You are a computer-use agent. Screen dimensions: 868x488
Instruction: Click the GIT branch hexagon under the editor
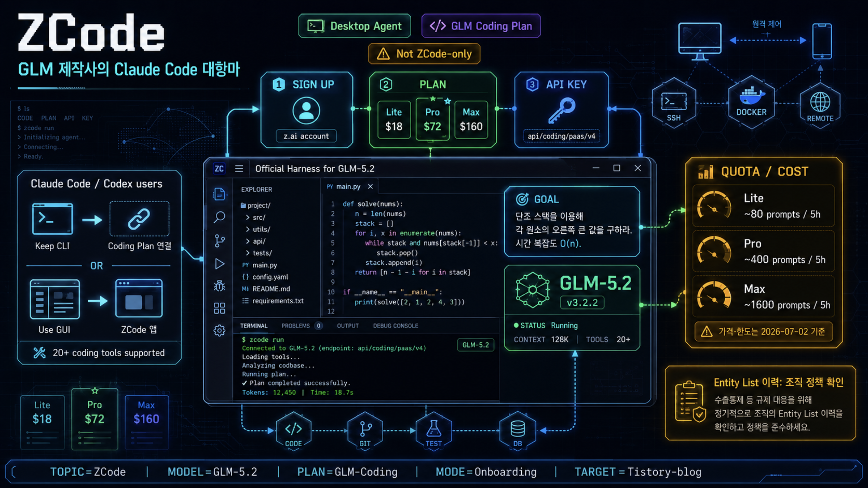pyautogui.click(x=365, y=431)
